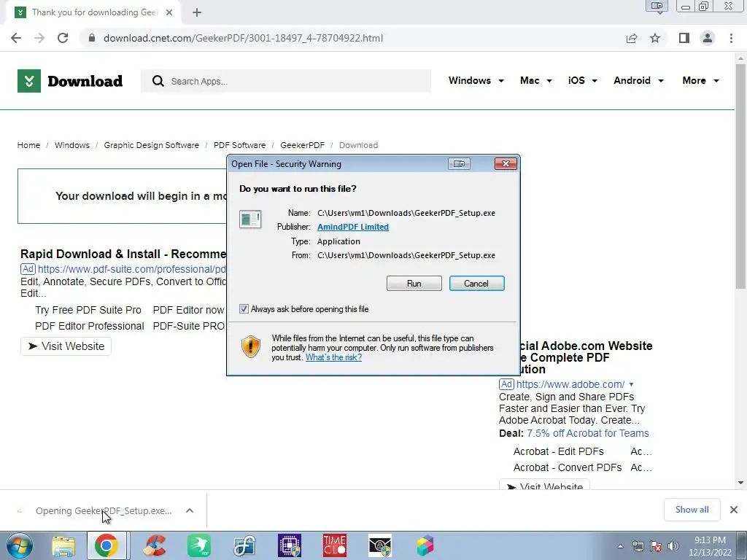
Task: Open the pdf-suite.com ad link
Action: coord(132,269)
